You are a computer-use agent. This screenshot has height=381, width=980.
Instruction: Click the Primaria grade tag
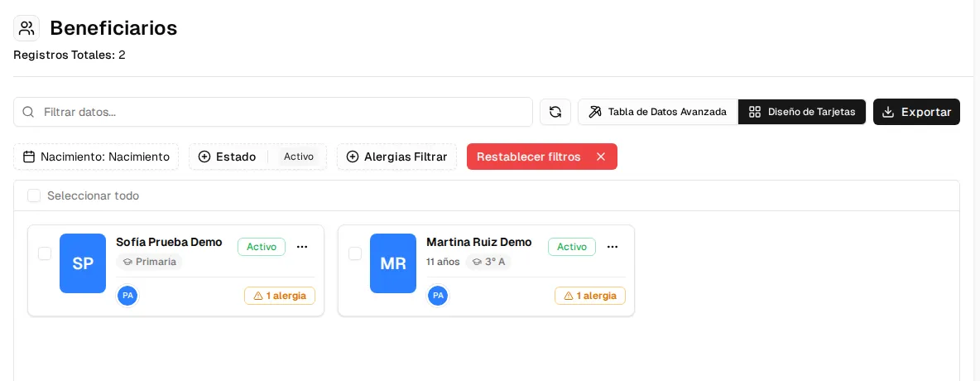click(149, 262)
